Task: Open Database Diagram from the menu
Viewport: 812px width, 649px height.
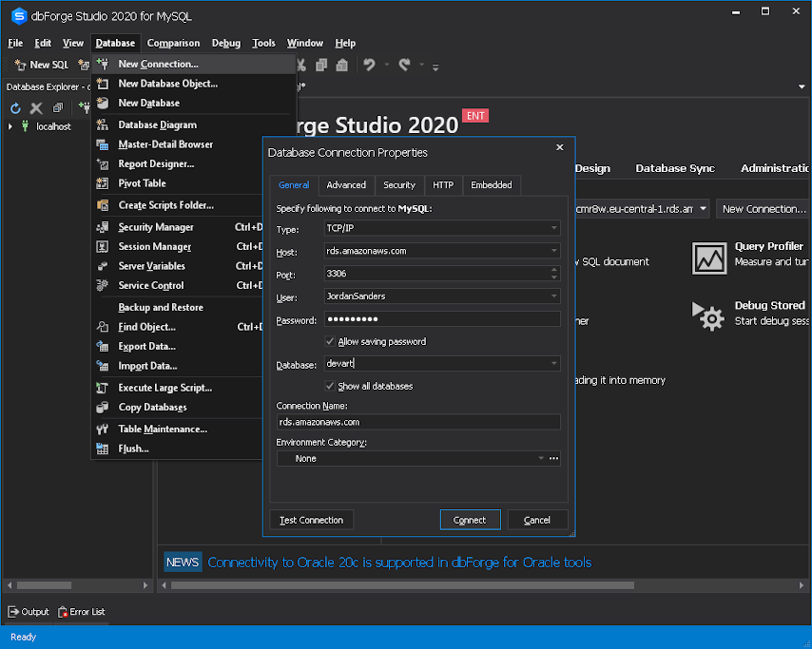Action: click(179, 124)
